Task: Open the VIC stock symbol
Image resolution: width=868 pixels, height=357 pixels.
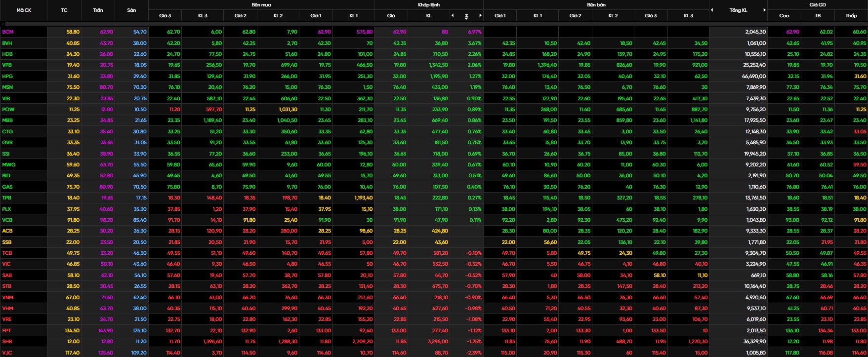Action: (6, 264)
